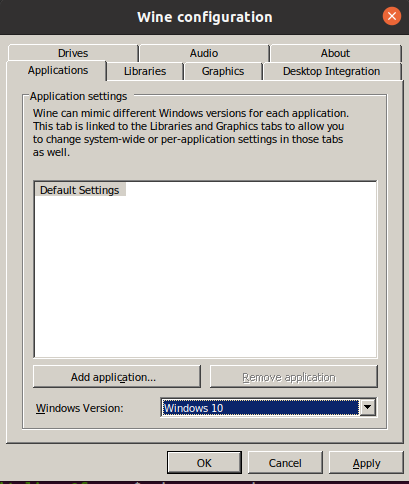
Task: Select Default Settings in the application list
Action: (x=80, y=190)
